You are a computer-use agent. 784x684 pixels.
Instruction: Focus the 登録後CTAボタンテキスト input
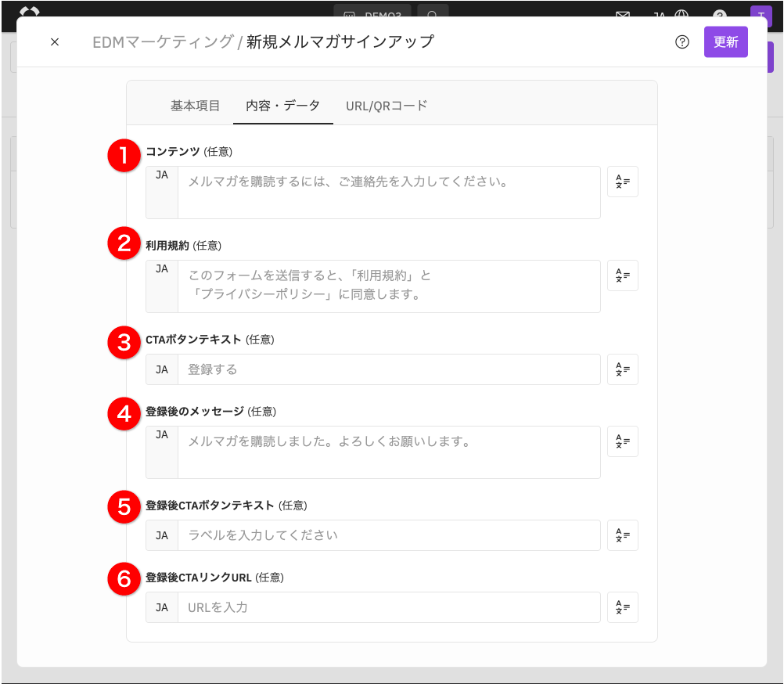389,535
